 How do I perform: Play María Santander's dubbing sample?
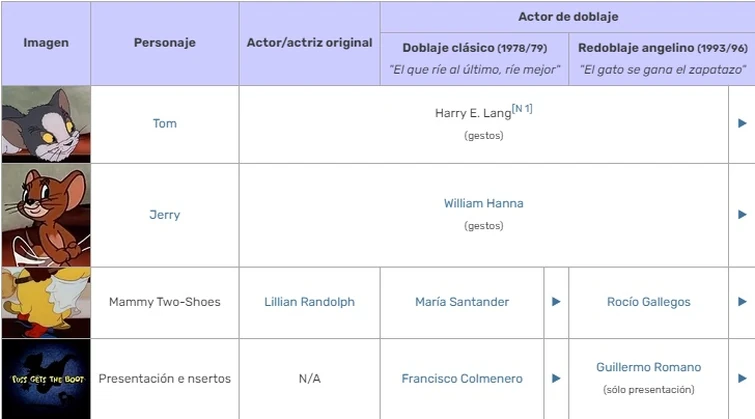pyautogui.click(x=556, y=301)
